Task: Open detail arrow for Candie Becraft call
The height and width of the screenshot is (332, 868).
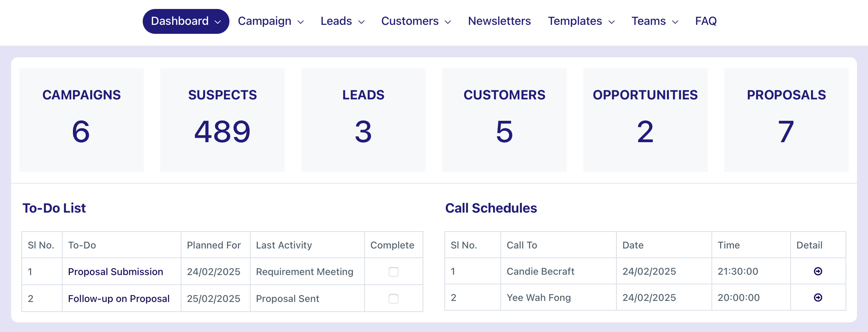Action: pos(818,271)
